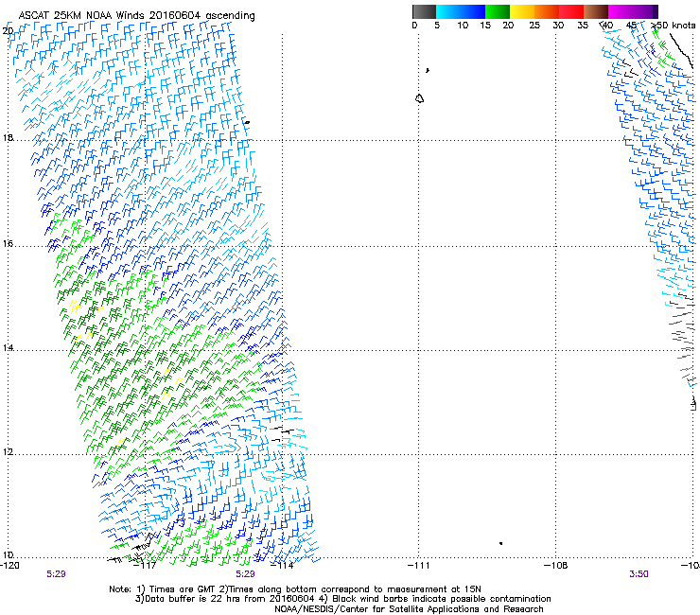Click the small island outline on the -111 longitude line
The image size is (700, 615).
click(x=419, y=98)
